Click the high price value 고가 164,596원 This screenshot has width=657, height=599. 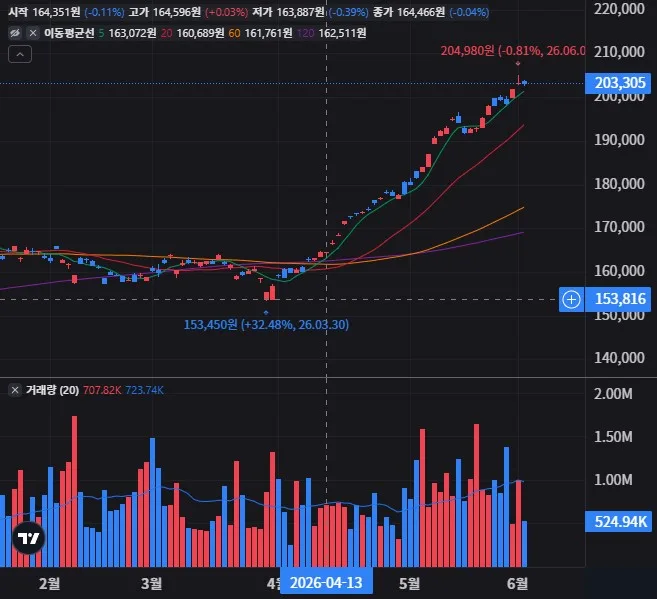pyautogui.click(x=165, y=12)
